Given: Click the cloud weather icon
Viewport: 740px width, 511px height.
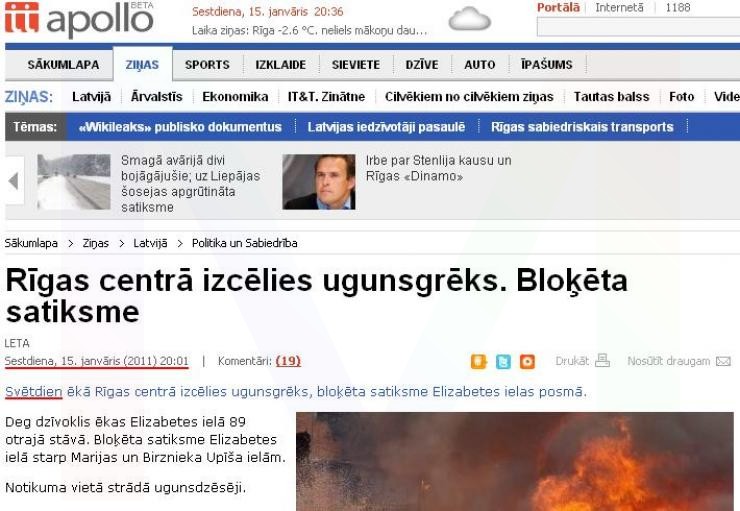Looking at the screenshot, I should click(469, 19).
